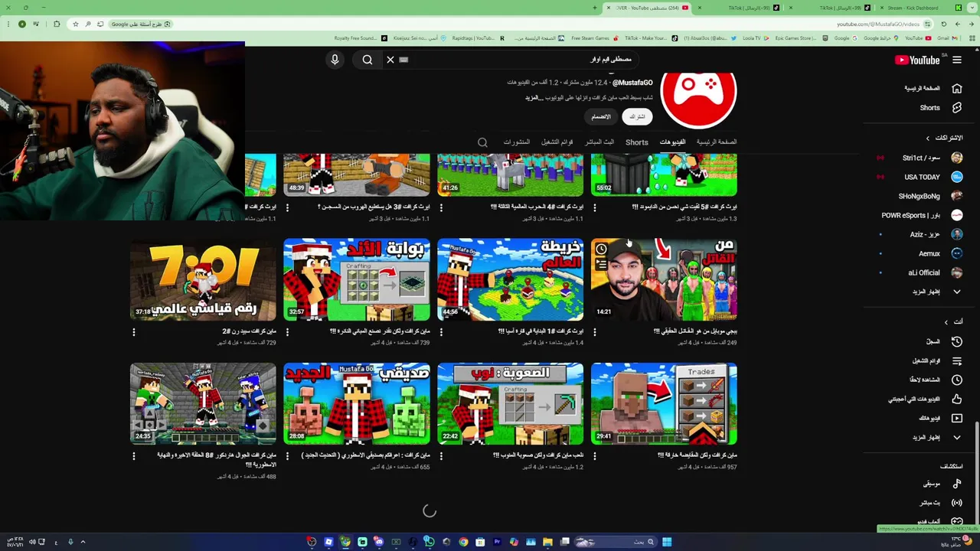980x551 pixels.
Task: Click the channel Subscribe button
Action: tap(638, 116)
